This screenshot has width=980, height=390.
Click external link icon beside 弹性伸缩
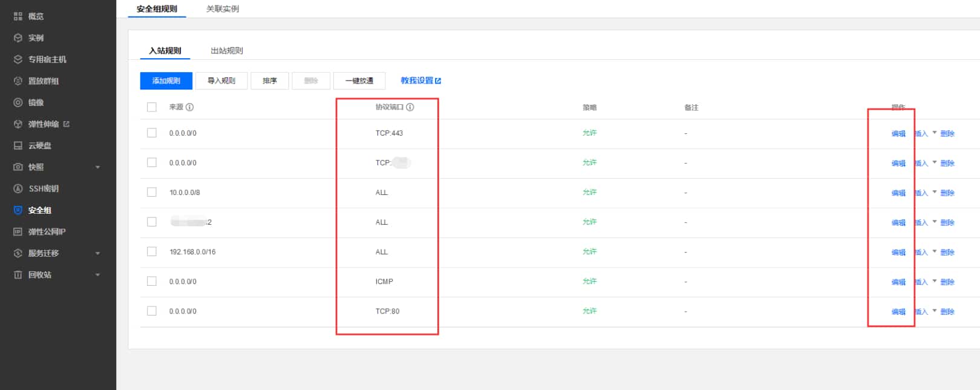pos(67,124)
